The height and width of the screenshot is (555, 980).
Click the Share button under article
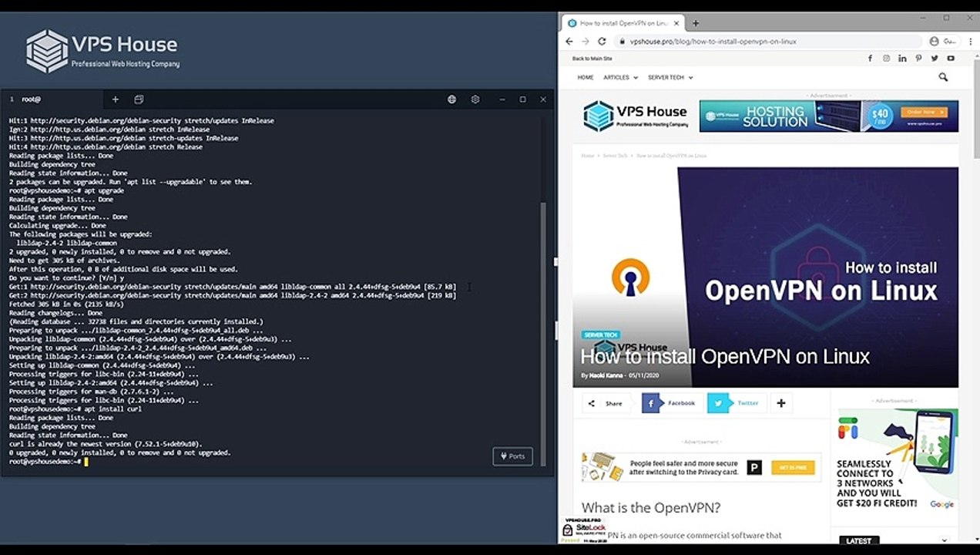click(606, 403)
